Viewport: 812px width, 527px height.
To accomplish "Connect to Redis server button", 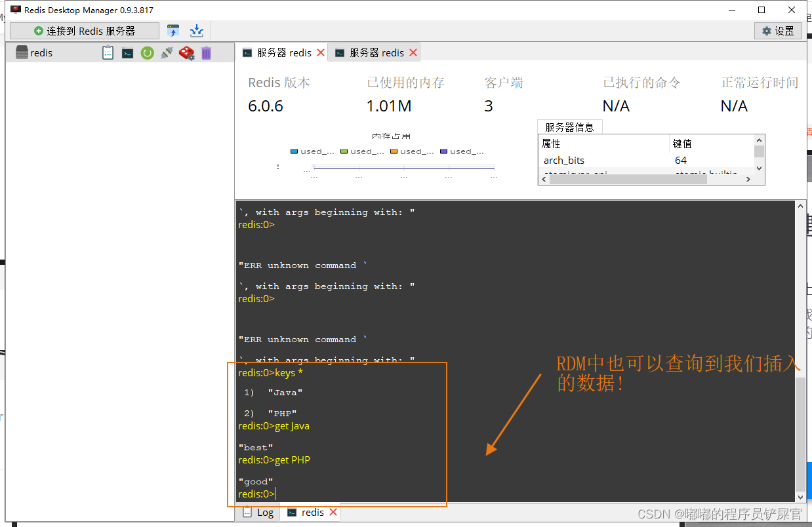I will (x=85, y=31).
